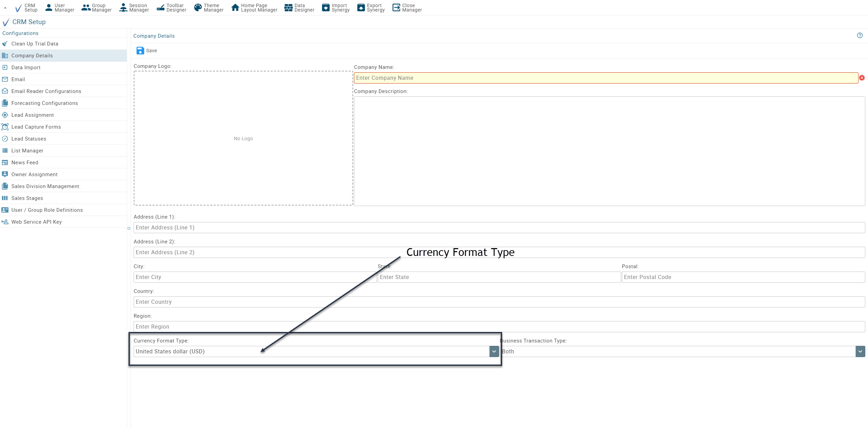Open the help question mark icon
Image resolution: width=868 pixels, height=428 pixels.
[x=860, y=35]
